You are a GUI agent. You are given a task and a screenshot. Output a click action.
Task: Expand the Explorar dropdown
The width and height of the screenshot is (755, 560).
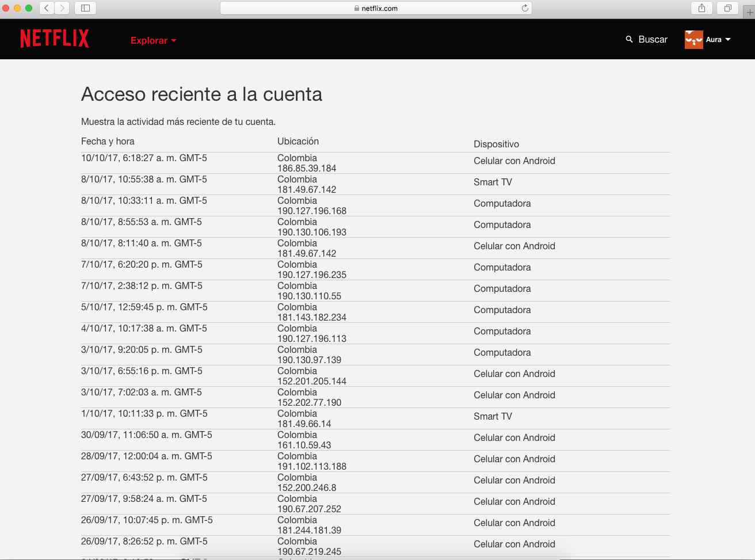click(x=153, y=40)
